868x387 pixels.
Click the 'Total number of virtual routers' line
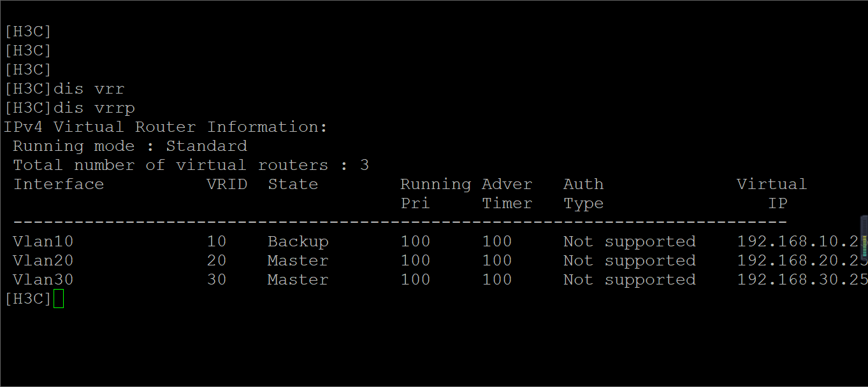pyautogui.click(x=191, y=165)
